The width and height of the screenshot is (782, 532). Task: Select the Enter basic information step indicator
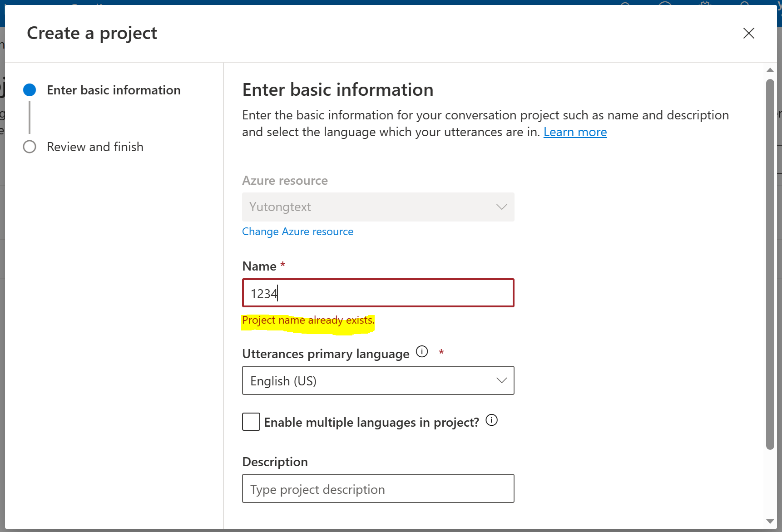coord(30,90)
